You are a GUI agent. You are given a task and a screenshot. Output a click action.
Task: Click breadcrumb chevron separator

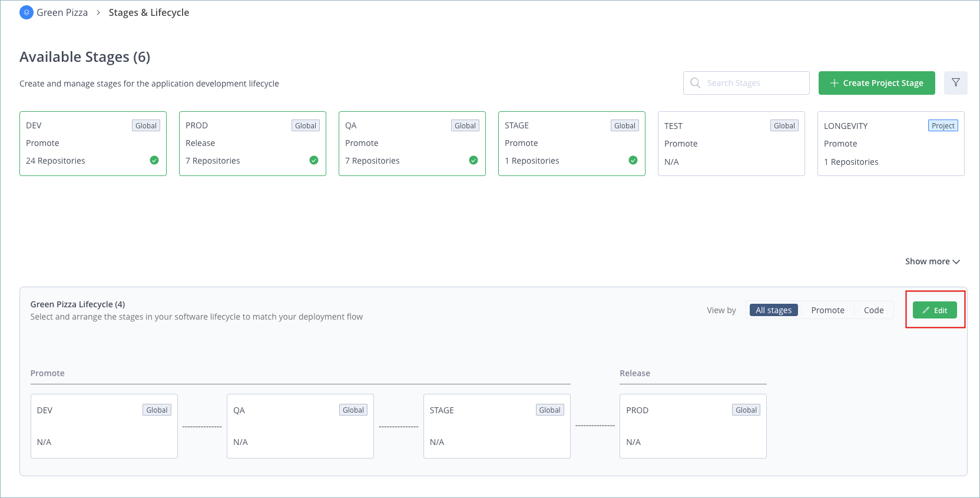click(x=98, y=12)
